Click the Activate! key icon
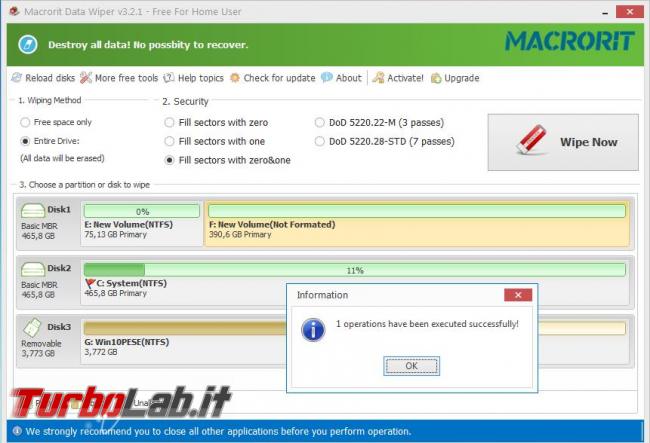The image size is (650, 443). point(378,78)
